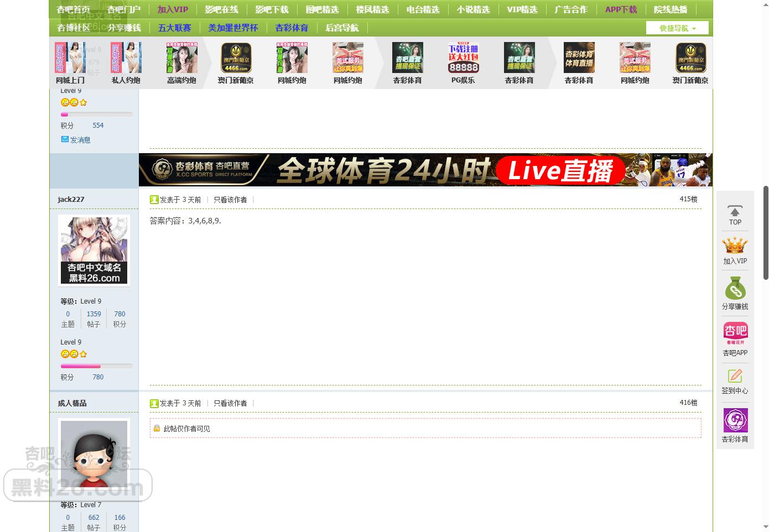Go to 五大联赛 in second navigation row
The height and width of the screenshot is (532, 769).
click(x=174, y=28)
